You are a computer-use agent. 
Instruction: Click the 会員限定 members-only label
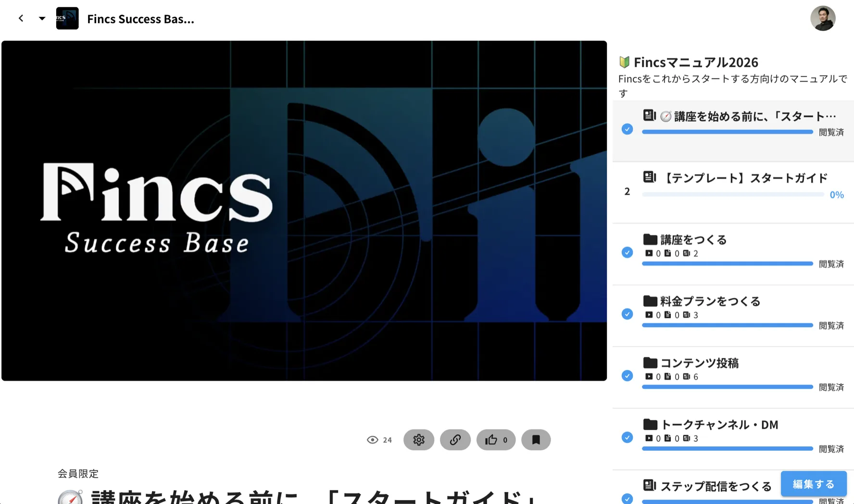78,474
